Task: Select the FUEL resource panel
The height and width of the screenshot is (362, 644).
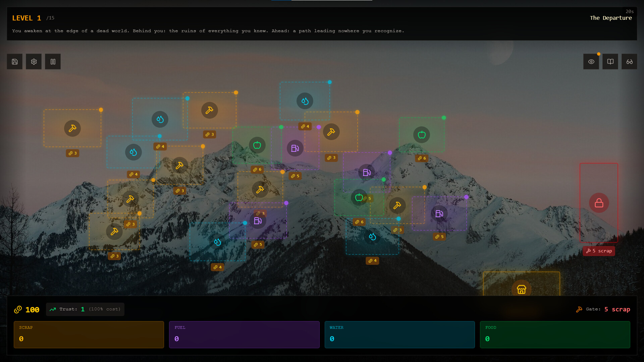Action: coord(244,335)
